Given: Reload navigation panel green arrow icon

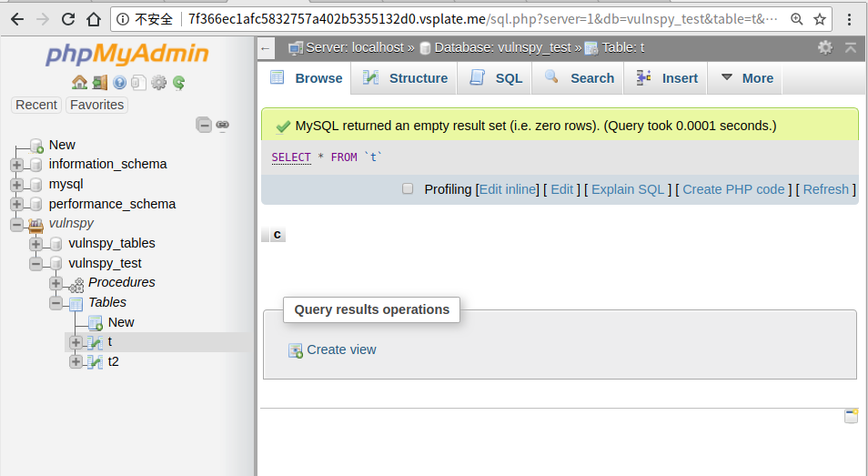Looking at the screenshot, I should 178,83.
